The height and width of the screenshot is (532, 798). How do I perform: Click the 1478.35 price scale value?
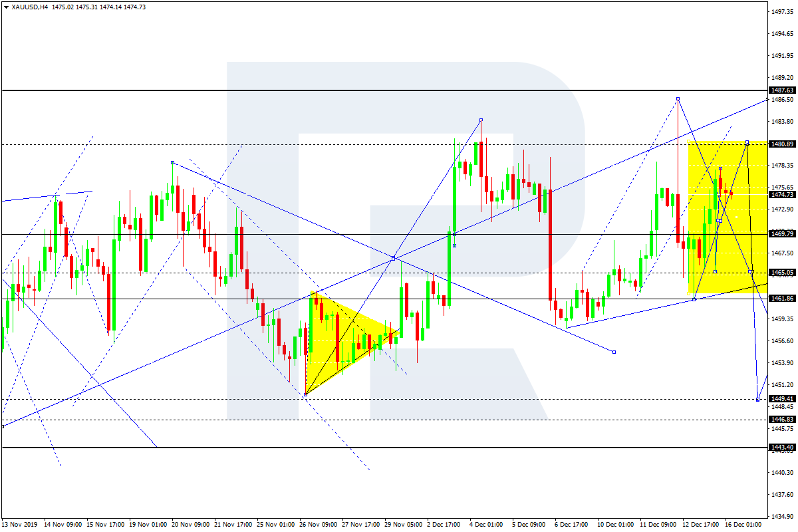(782, 165)
